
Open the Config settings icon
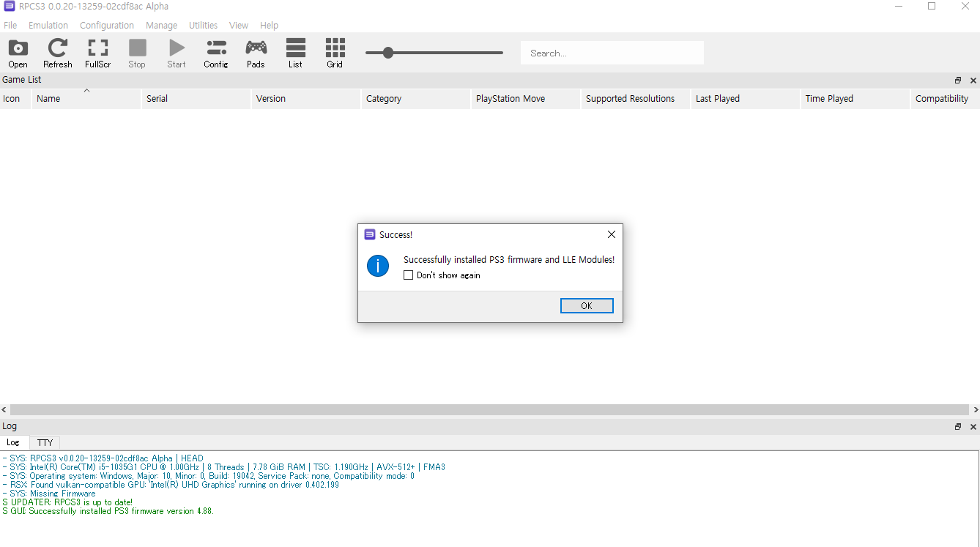point(216,53)
